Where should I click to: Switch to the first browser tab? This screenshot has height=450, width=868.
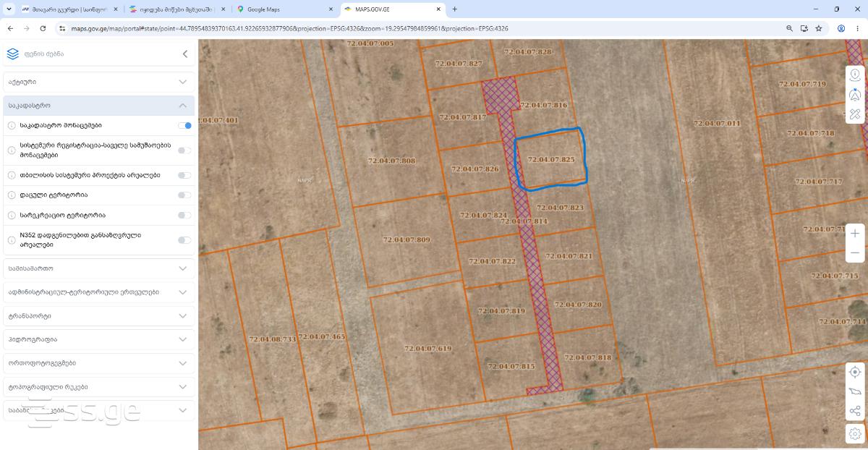pyautogui.click(x=69, y=9)
